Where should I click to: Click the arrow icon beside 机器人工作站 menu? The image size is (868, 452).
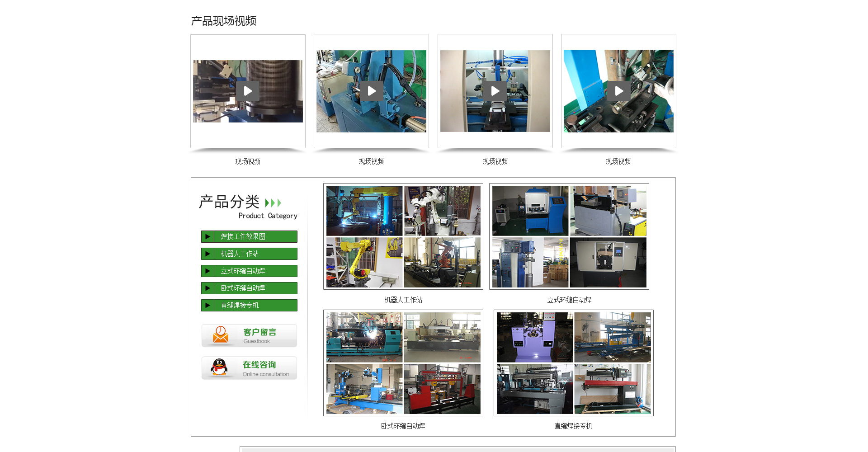tap(208, 254)
